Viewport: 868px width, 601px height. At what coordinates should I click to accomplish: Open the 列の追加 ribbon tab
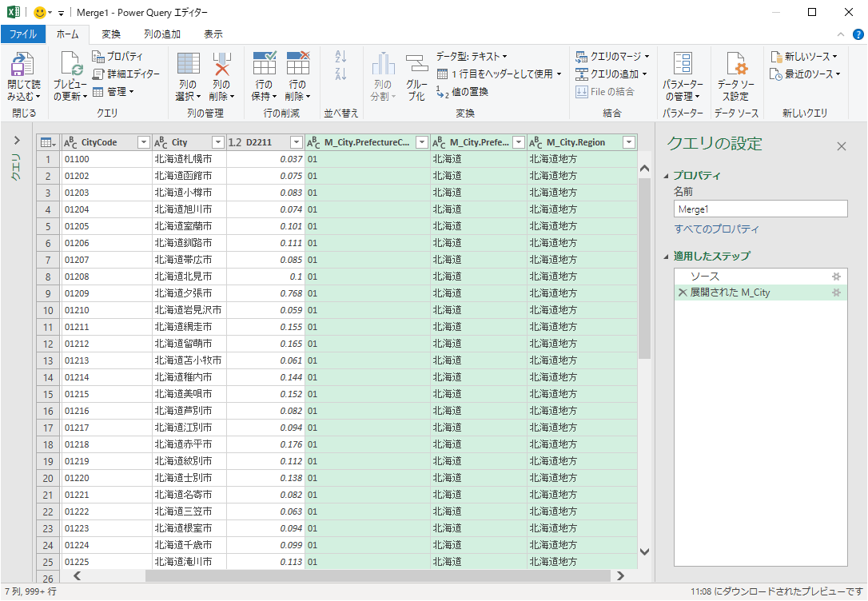coord(162,34)
